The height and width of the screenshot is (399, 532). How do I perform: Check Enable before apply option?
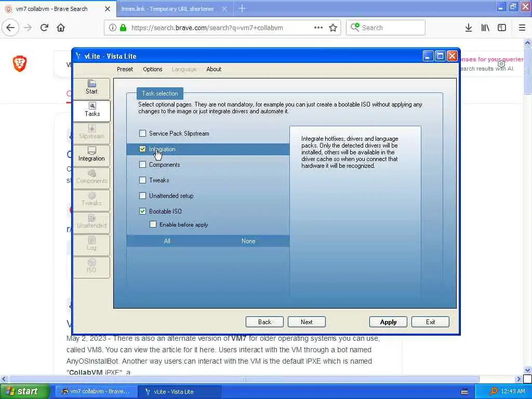pos(153,224)
